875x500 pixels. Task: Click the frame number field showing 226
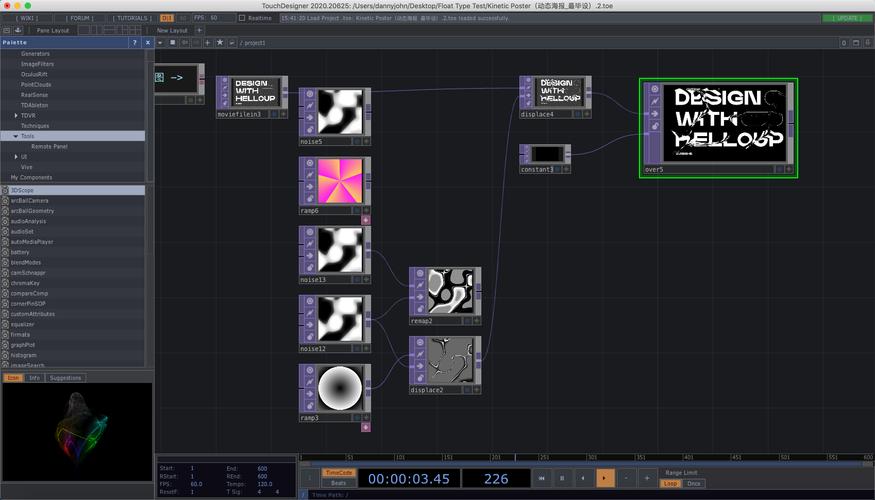[x=496, y=478]
